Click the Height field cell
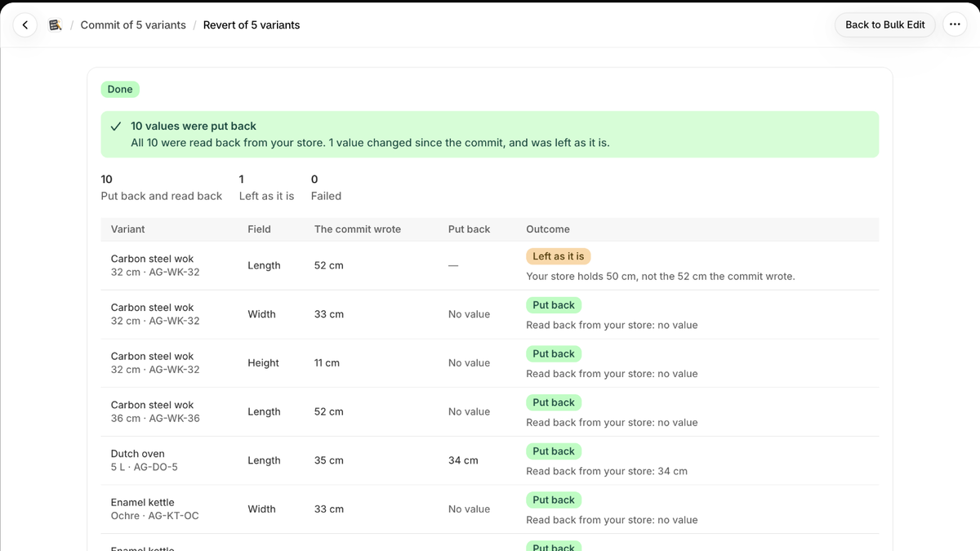This screenshot has width=980, height=551. (x=264, y=363)
